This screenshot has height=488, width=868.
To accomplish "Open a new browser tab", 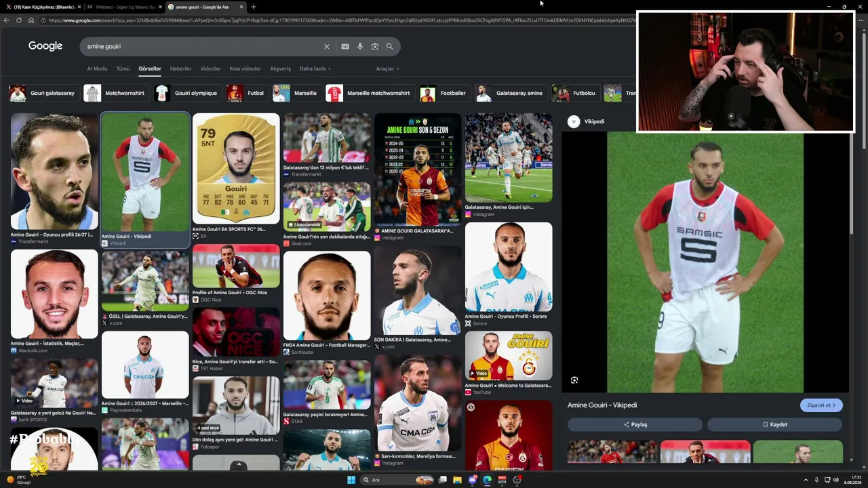I will point(253,7).
